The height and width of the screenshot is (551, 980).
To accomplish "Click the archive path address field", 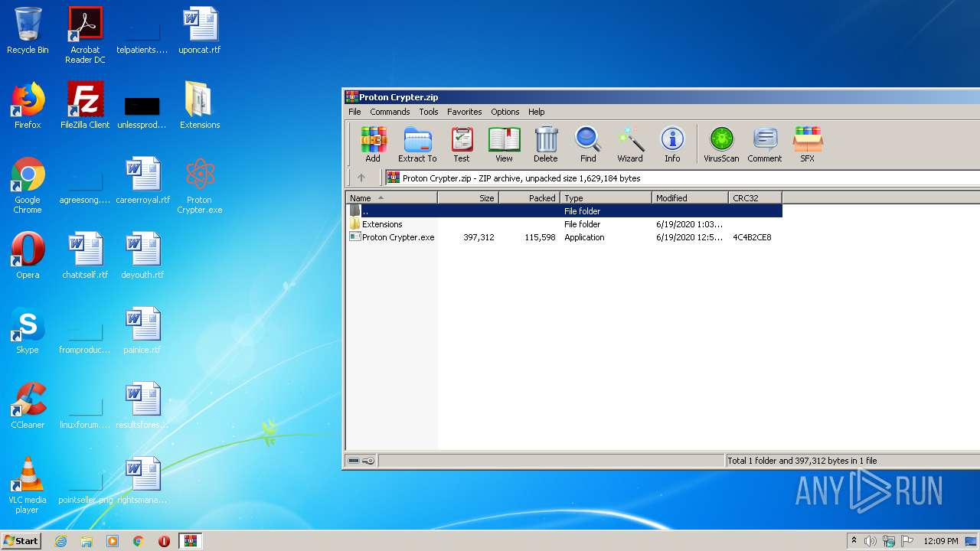I will [681, 178].
